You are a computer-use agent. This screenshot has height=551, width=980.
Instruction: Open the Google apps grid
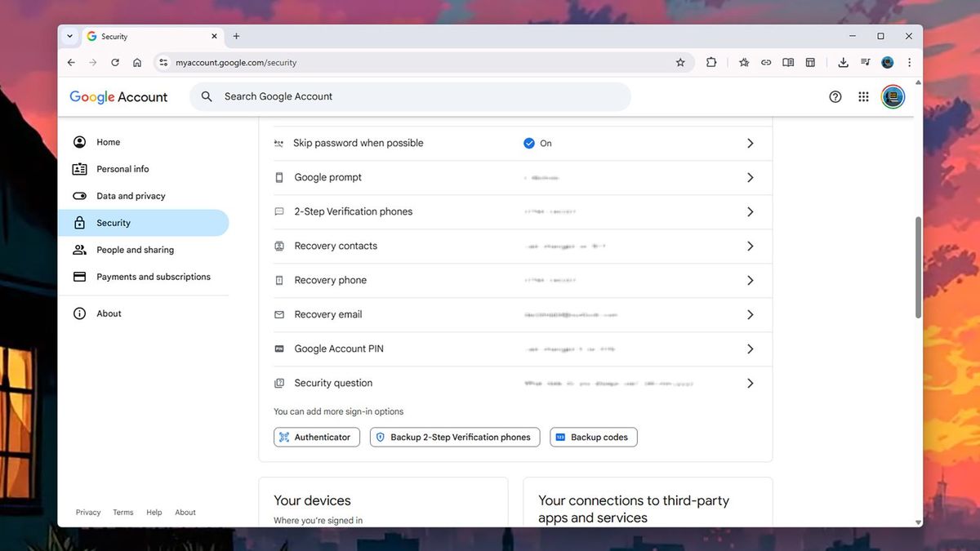pos(863,96)
